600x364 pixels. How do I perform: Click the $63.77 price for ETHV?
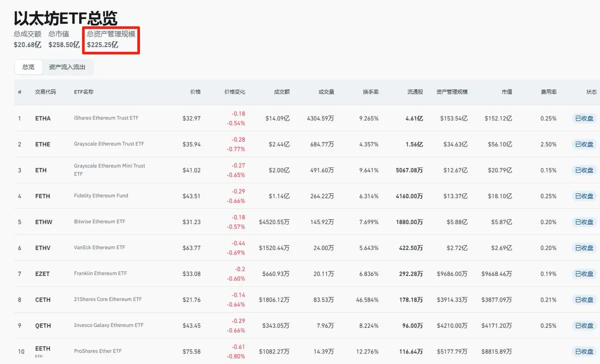(x=192, y=248)
